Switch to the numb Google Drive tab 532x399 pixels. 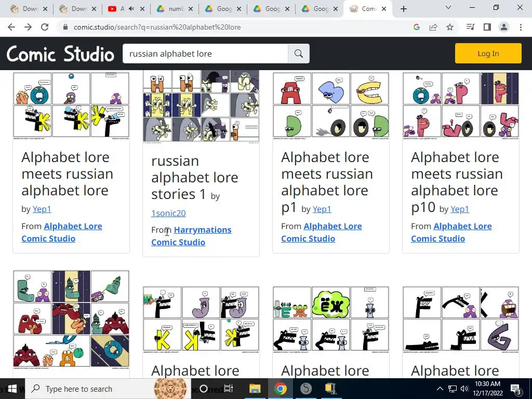175,9
